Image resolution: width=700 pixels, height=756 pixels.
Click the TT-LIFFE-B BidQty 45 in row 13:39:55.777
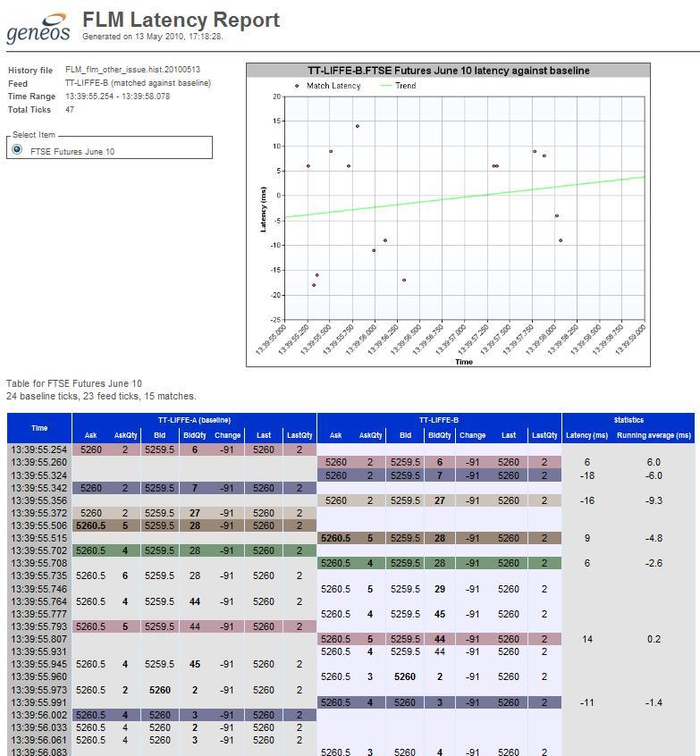tap(440, 614)
